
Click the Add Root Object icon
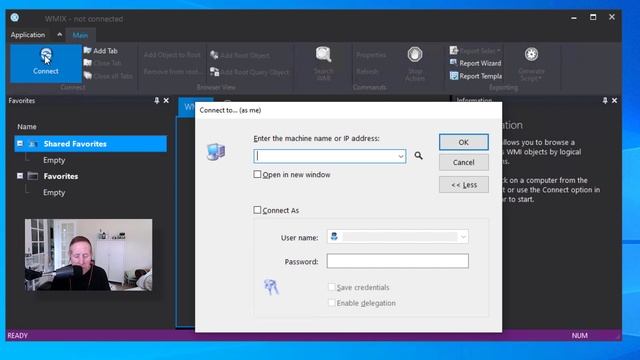pos(214,55)
